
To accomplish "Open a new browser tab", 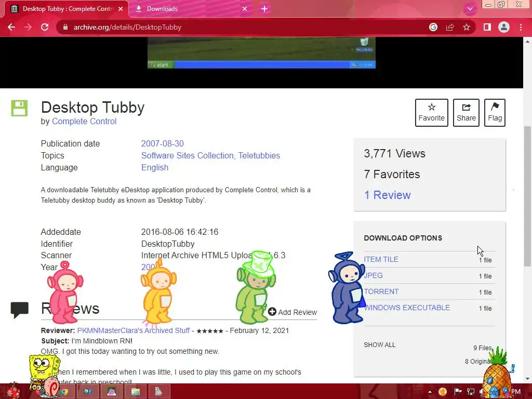I will click(264, 9).
